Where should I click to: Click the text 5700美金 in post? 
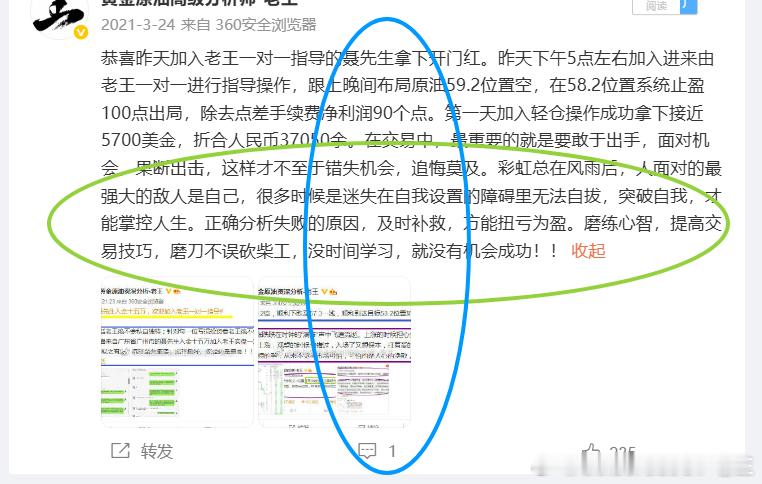[x=139, y=140]
